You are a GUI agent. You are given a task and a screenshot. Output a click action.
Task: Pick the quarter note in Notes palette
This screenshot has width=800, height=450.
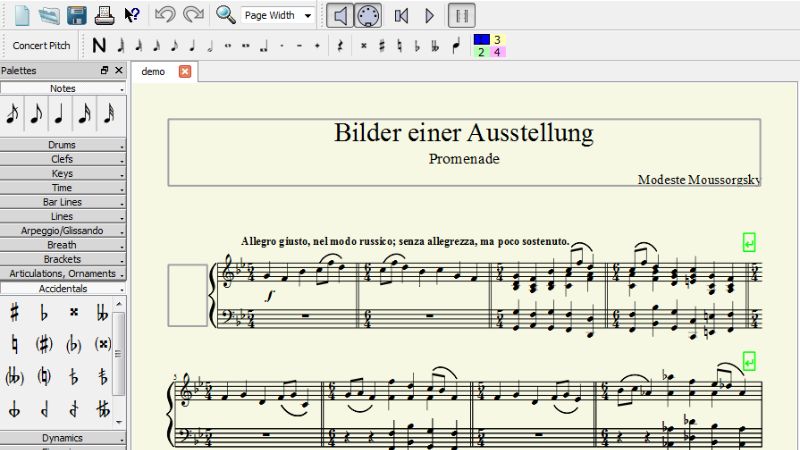[x=60, y=114]
